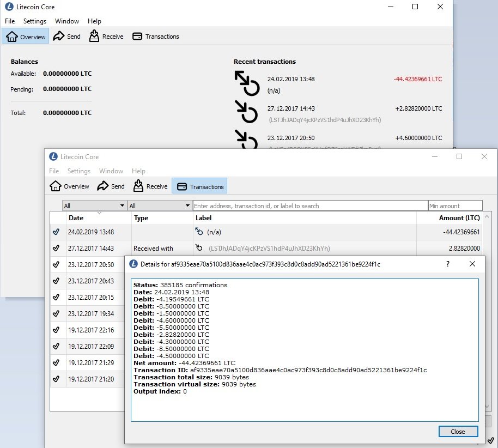Select Transactions tab in front window
The height and width of the screenshot is (448, 498).
pyautogui.click(x=200, y=186)
